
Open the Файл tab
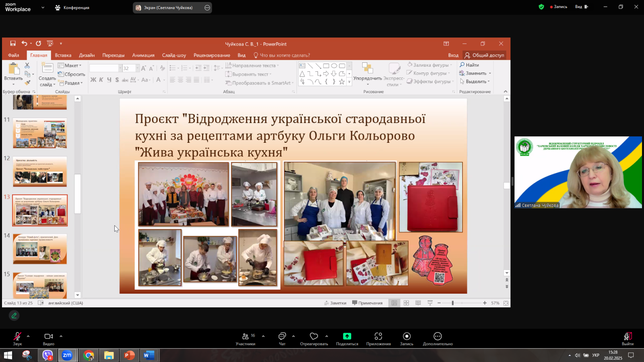(13, 55)
